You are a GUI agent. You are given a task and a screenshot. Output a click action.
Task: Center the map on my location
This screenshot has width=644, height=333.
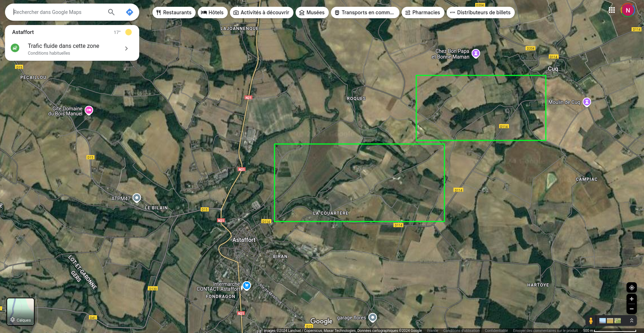tap(632, 288)
